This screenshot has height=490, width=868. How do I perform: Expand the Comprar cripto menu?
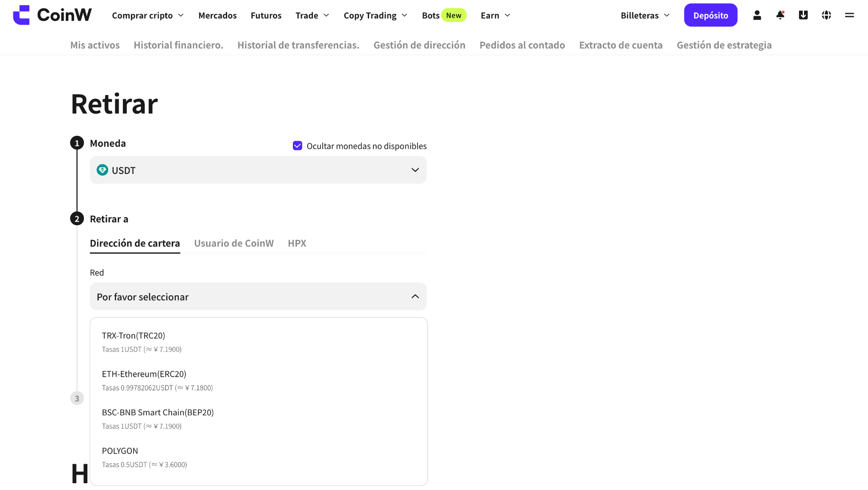pyautogui.click(x=147, y=16)
